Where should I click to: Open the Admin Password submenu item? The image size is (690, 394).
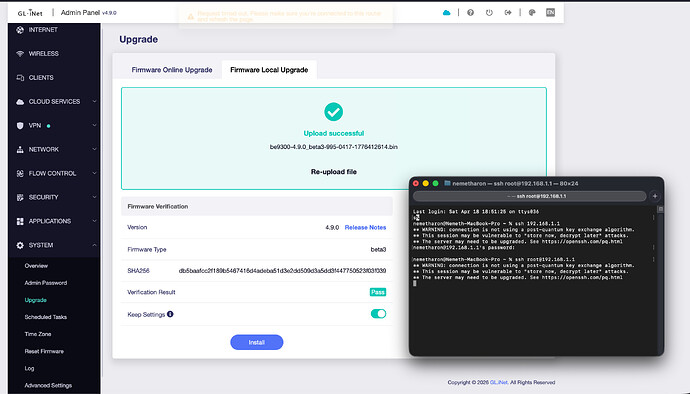pos(46,283)
